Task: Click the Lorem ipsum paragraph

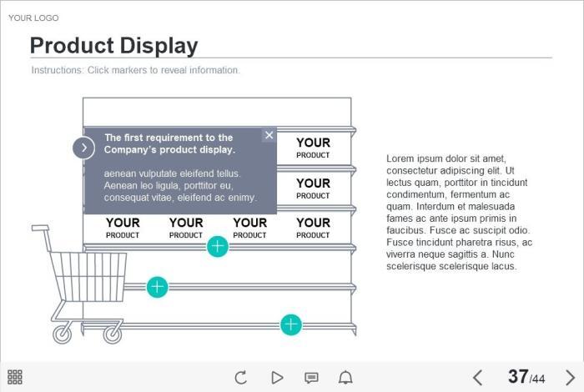Action: click(459, 212)
